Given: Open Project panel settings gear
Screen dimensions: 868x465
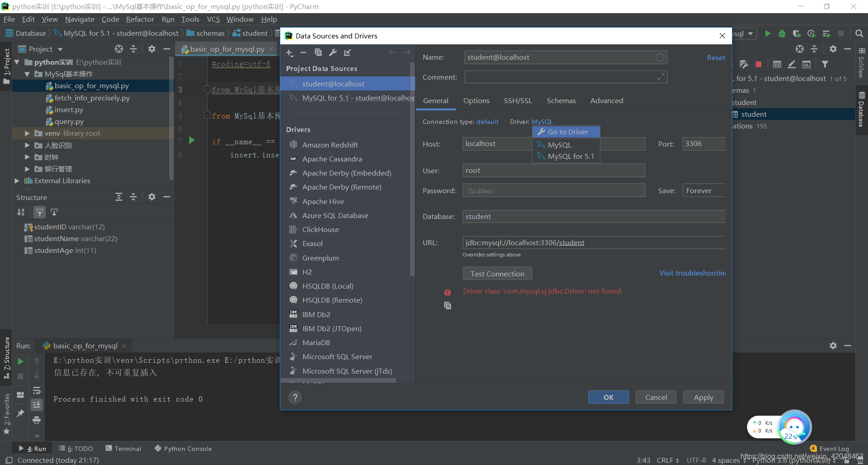Looking at the screenshot, I should pos(152,49).
